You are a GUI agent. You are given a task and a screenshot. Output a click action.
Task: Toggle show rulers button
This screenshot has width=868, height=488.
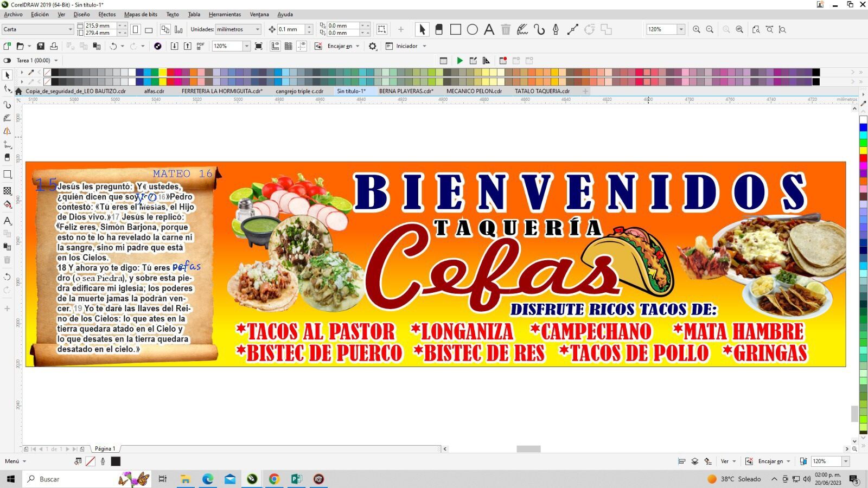coord(275,46)
